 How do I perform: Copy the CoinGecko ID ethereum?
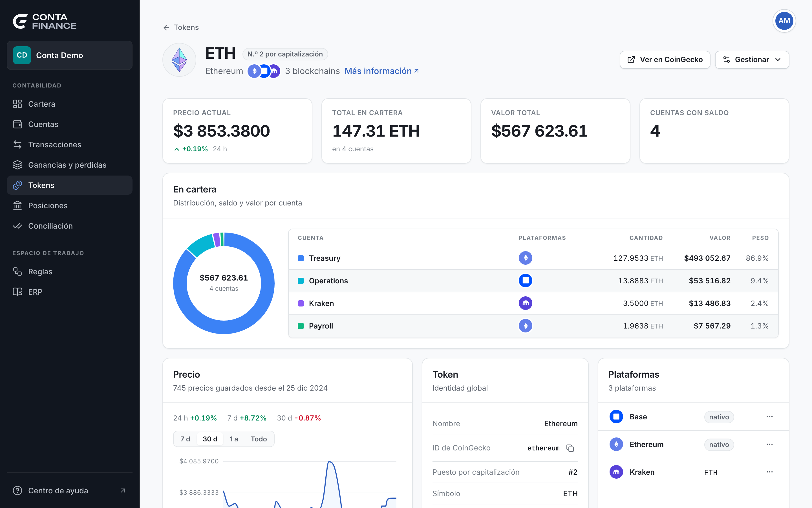[x=570, y=448]
